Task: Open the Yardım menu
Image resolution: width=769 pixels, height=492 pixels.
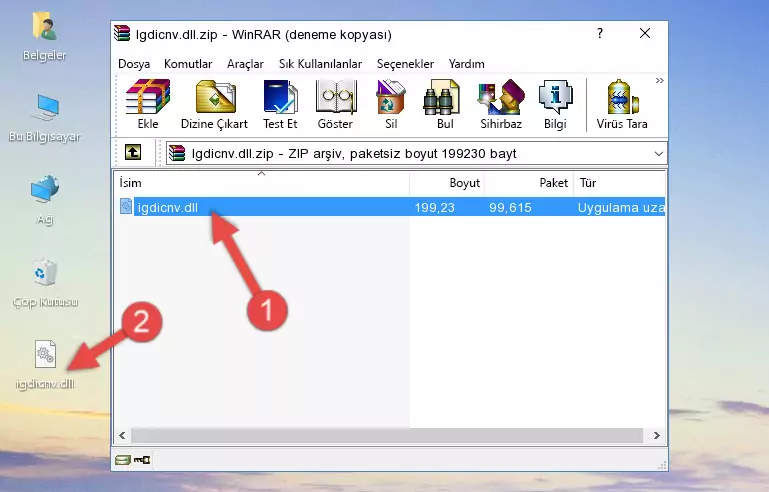Action: tap(466, 64)
